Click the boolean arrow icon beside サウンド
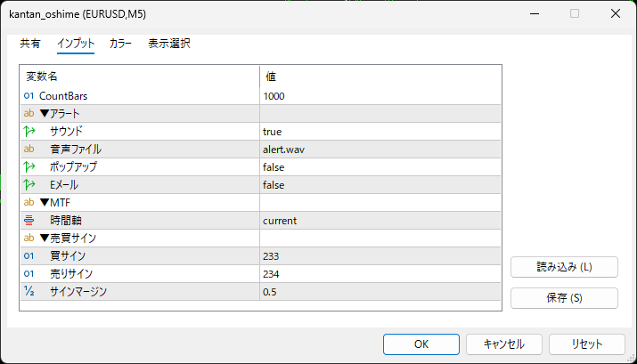 coord(29,131)
